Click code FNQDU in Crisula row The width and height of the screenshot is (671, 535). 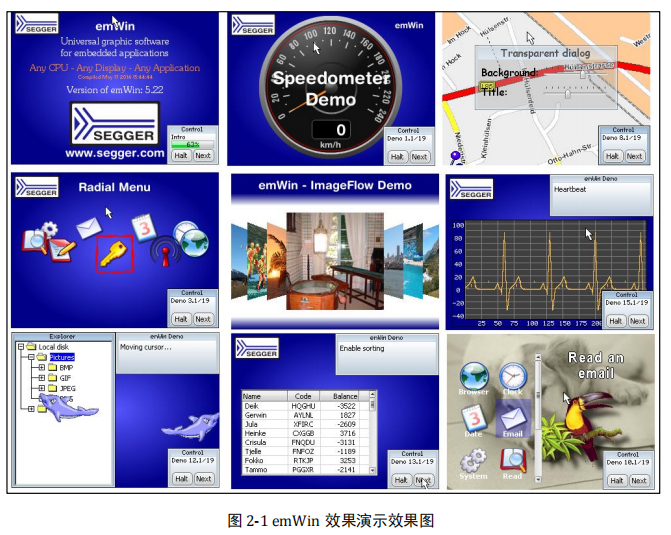tap(303, 442)
